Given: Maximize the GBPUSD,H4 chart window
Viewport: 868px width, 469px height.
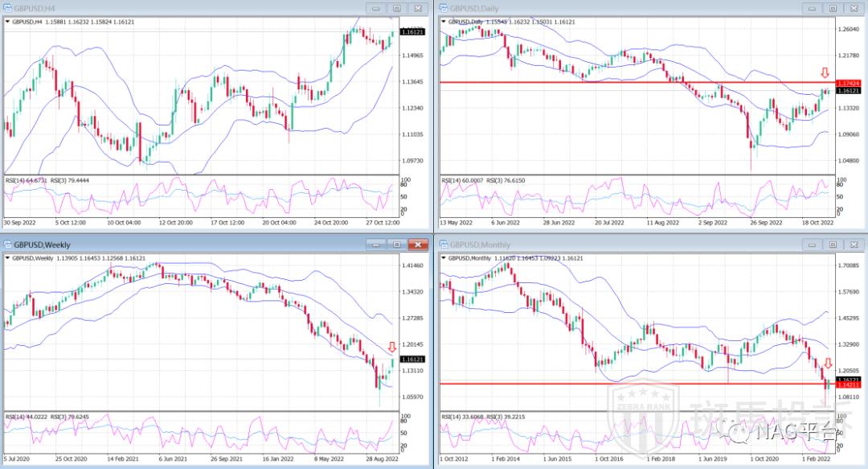Looking at the screenshot, I should click(397, 8).
